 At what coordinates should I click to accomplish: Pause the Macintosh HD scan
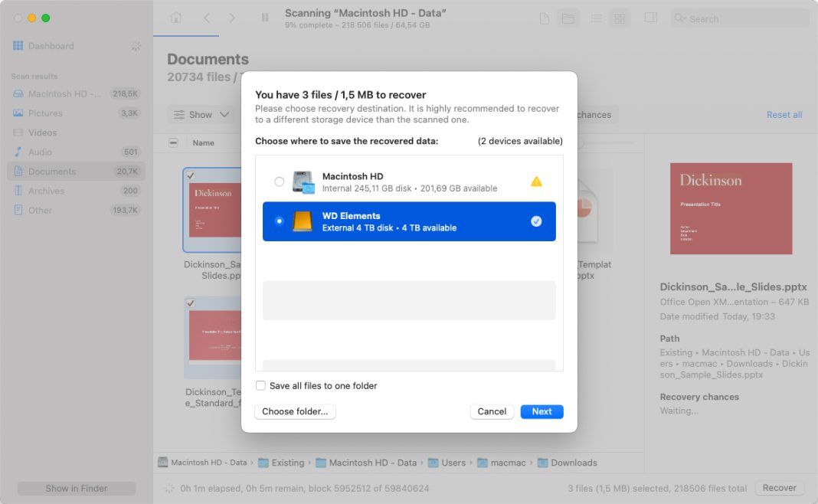click(x=264, y=17)
